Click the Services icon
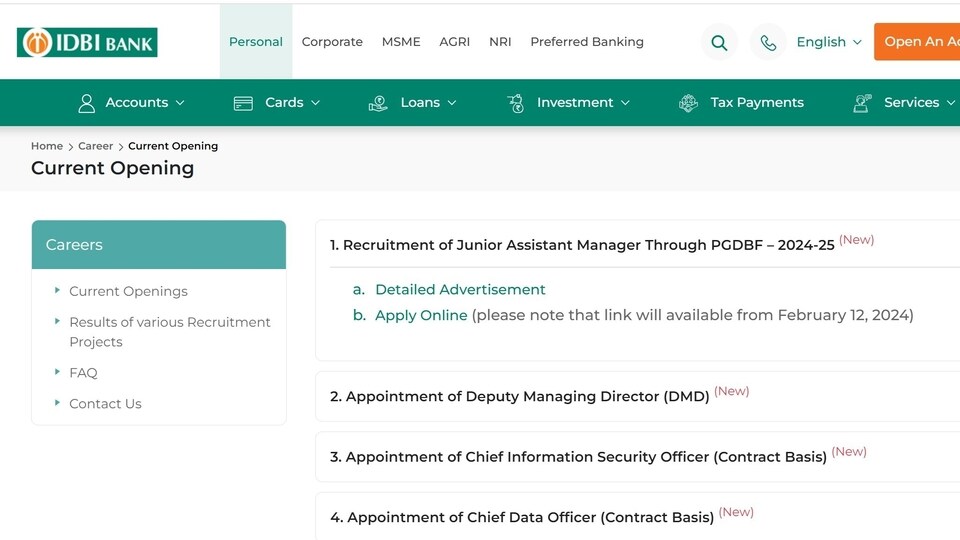 point(862,103)
